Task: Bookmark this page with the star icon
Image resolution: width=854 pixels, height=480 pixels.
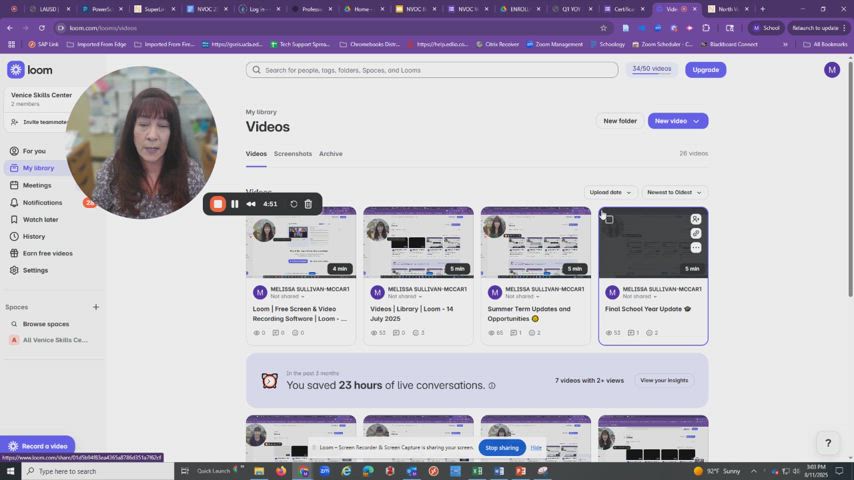Action: click(x=603, y=28)
